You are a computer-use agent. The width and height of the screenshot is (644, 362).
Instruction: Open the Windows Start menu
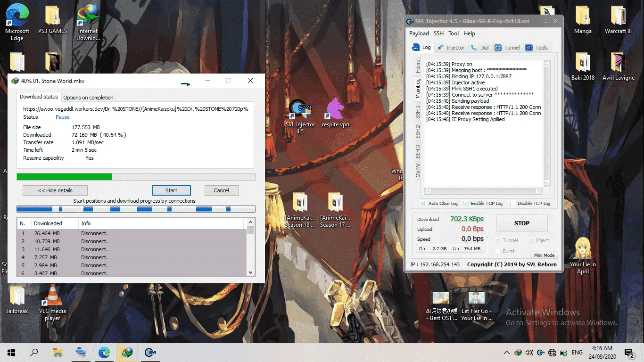click(11, 353)
